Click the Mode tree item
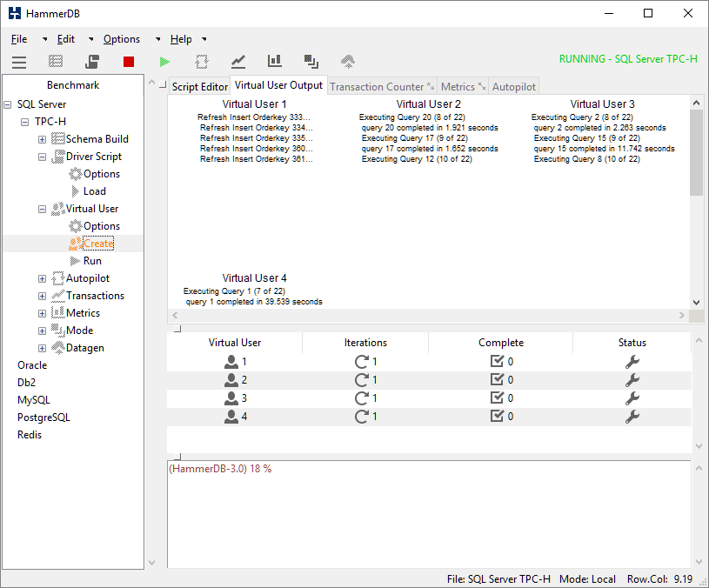 [x=79, y=331]
